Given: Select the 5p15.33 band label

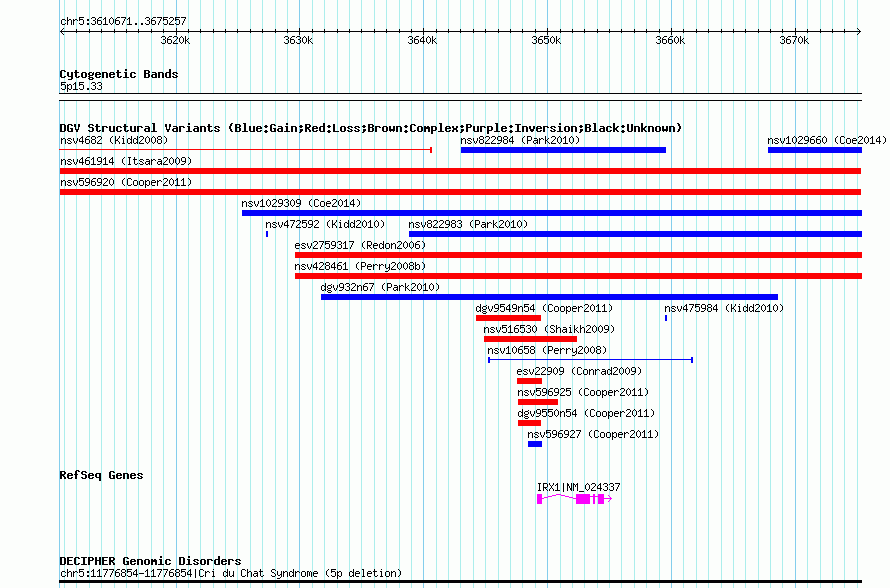Looking at the screenshot, I should 81,86.
